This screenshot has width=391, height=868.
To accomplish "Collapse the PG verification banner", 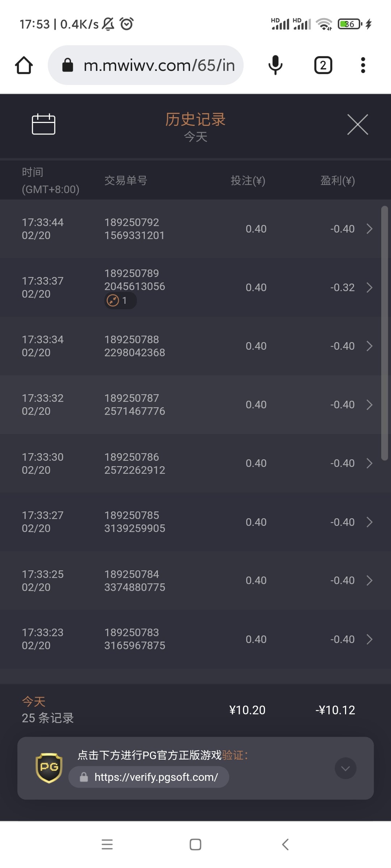I will [x=345, y=768].
